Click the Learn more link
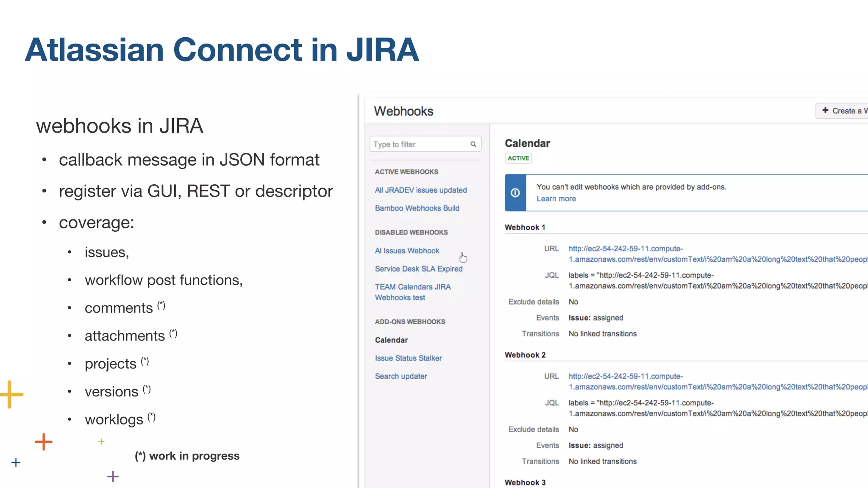 556,199
